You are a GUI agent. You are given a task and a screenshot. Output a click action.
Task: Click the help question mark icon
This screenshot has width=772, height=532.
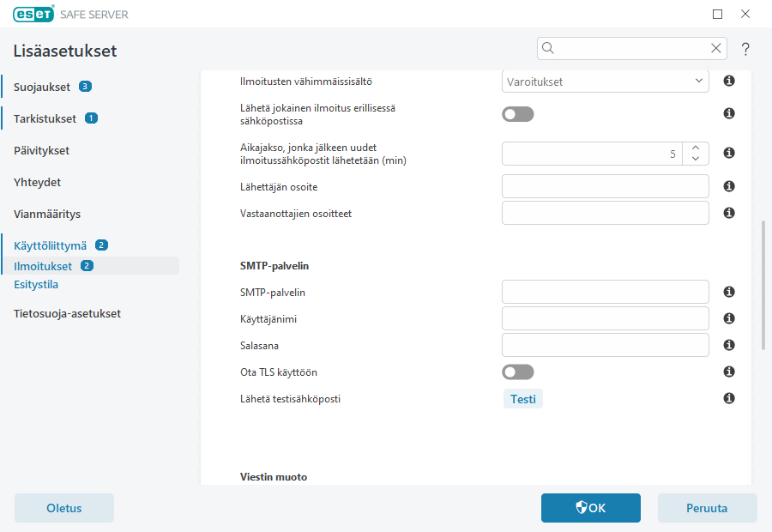745,49
